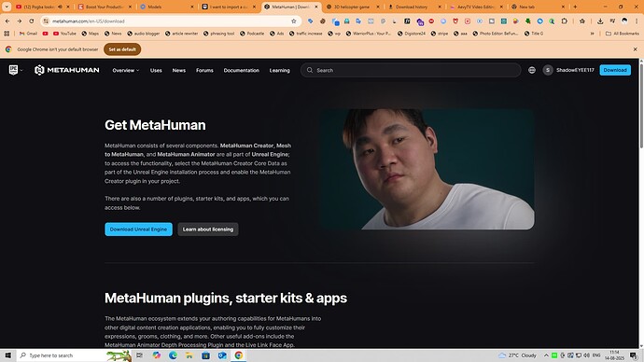Click the site info icon in address bar

point(46,21)
